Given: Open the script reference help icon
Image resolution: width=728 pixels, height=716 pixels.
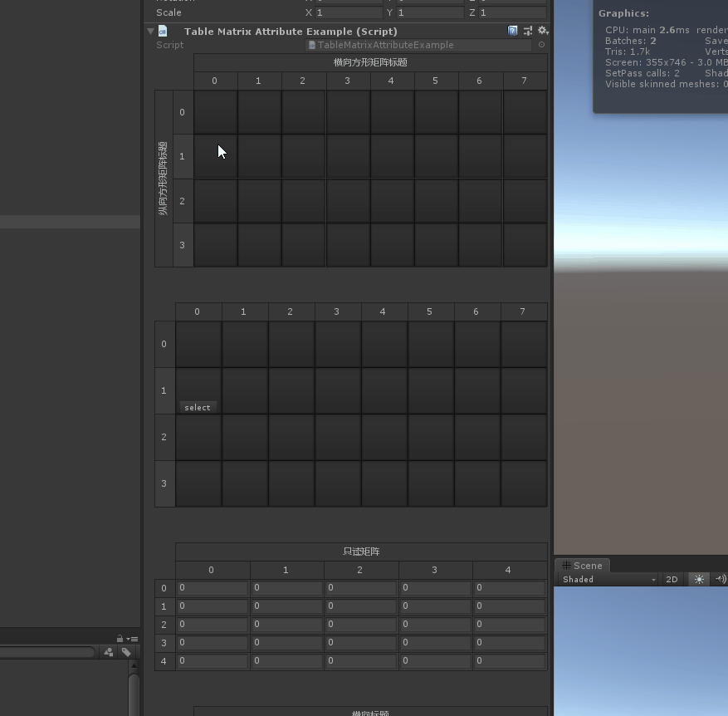Looking at the screenshot, I should pos(512,30).
